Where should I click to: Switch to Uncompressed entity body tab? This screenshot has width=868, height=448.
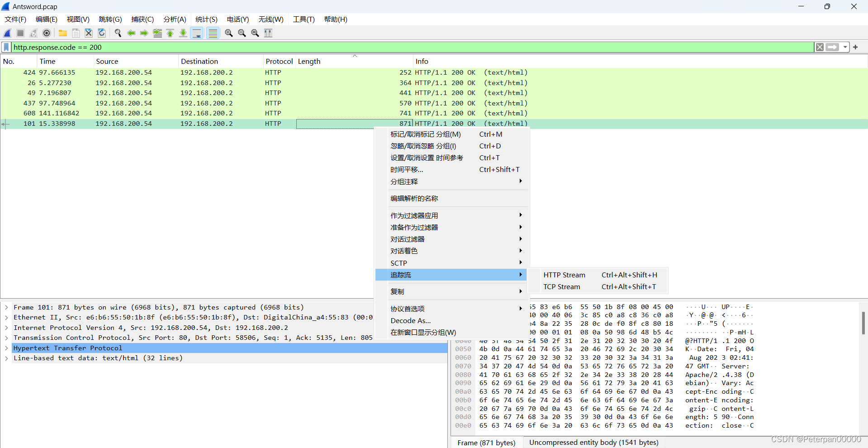tap(594, 443)
